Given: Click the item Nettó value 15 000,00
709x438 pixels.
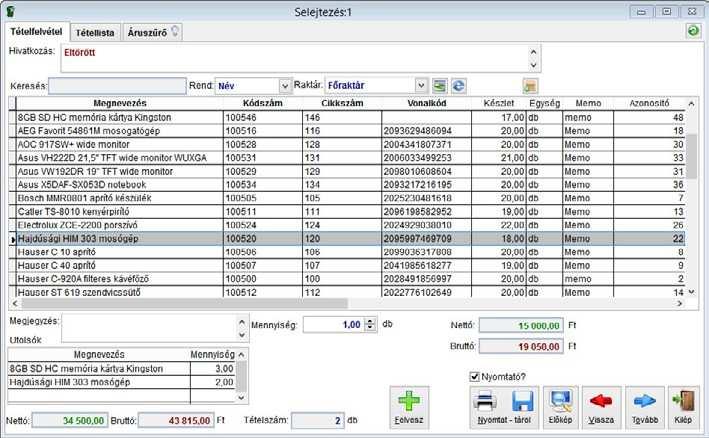Looking at the screenshot, I should 521,325.
